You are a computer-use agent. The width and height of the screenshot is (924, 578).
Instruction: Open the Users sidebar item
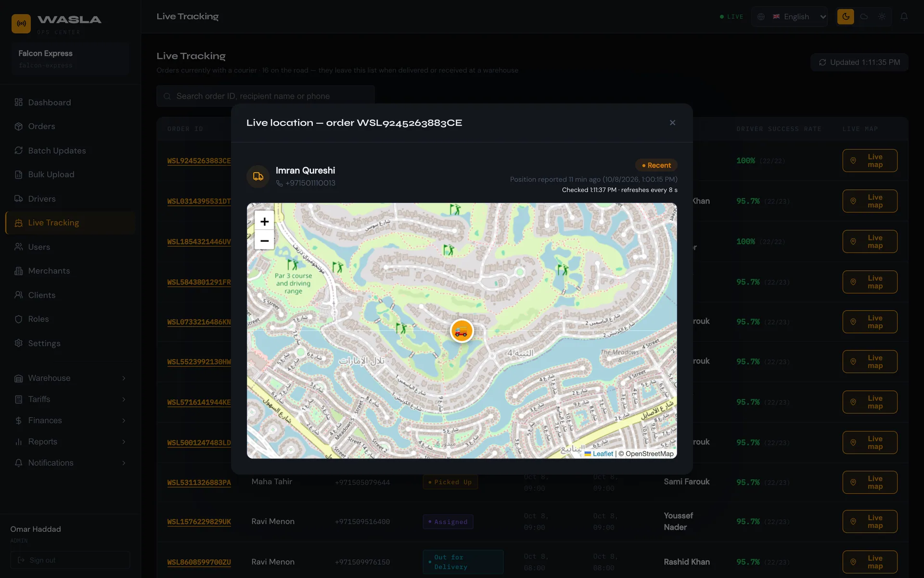point(70,247)
